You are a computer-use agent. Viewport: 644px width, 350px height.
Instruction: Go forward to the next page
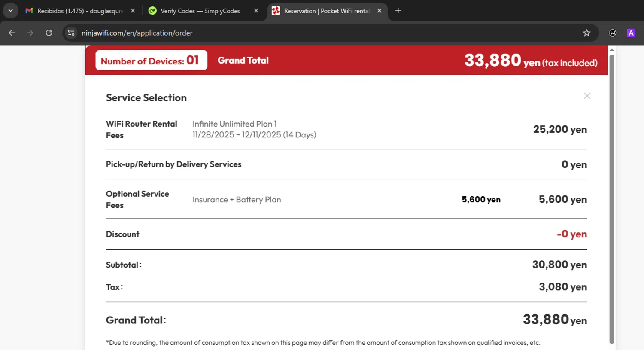tap(30, 33)
